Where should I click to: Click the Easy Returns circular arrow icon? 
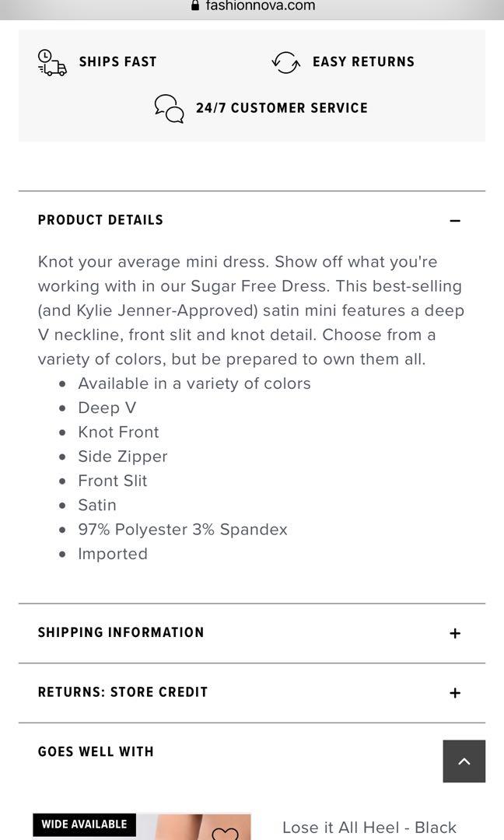click(285, 61)
